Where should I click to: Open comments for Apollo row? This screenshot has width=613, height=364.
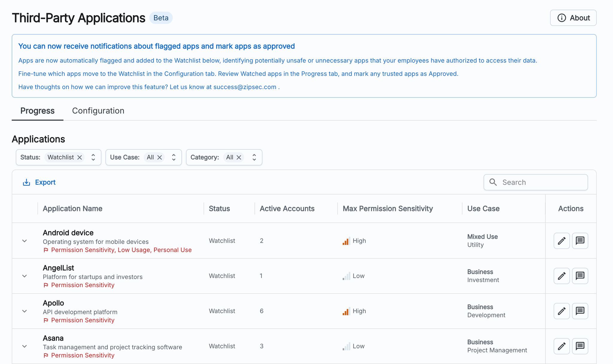[x=580, y=311]
